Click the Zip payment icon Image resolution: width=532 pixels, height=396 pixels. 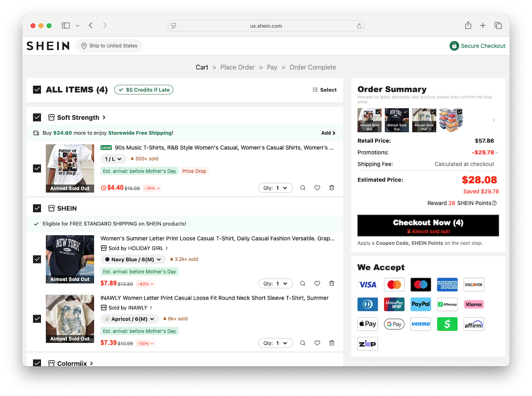click(x=367, y=343)
